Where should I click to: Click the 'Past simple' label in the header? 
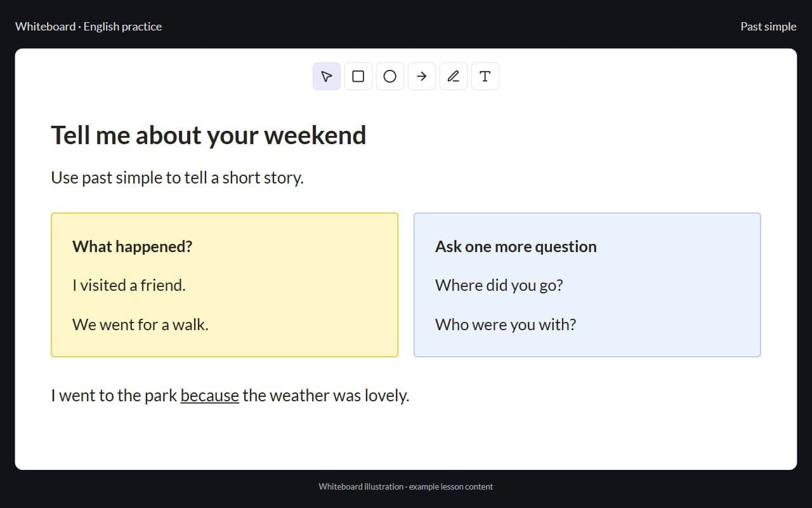point(768,27)
